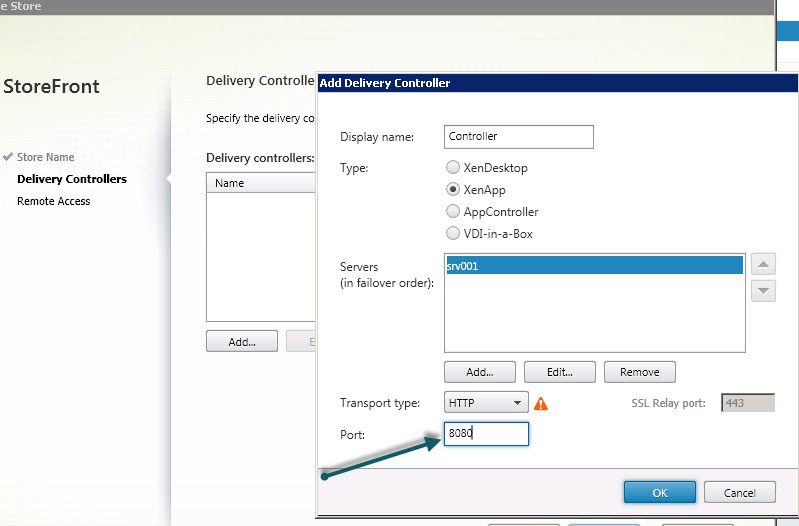Screen dimensions: 799x526
Task: Click Add button under Servers list
Action: point(480,372)
